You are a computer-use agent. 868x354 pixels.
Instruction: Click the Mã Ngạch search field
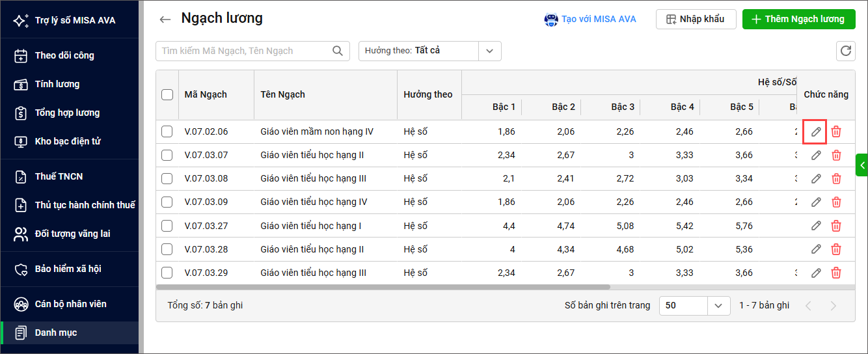(244, 51)
